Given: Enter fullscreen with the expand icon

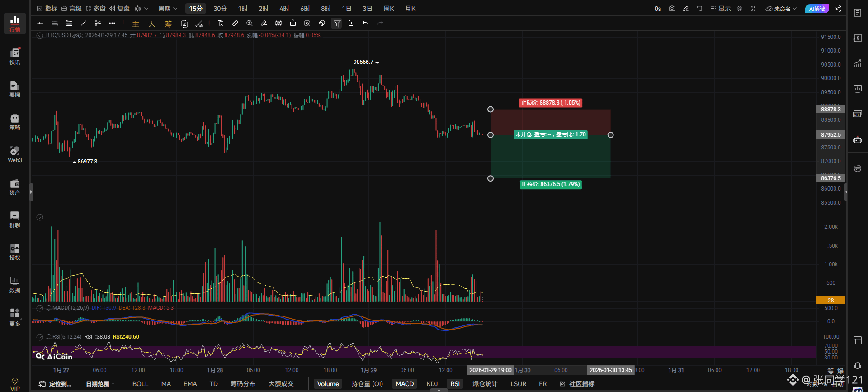Looking at the screenshot, I should (753, 9).
